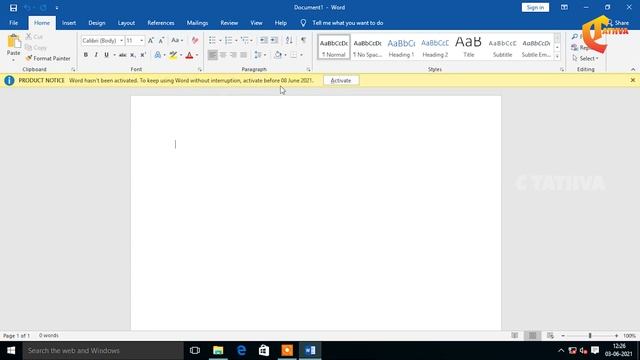Open the Layout tab
The width and height of the screenshot is (640, 360).
click(126, 23)
